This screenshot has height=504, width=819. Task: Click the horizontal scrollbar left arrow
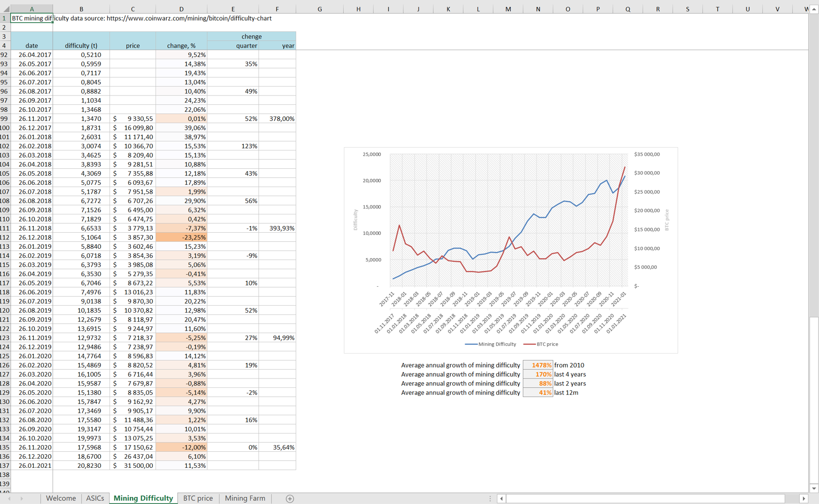click(x=502, y=499)
